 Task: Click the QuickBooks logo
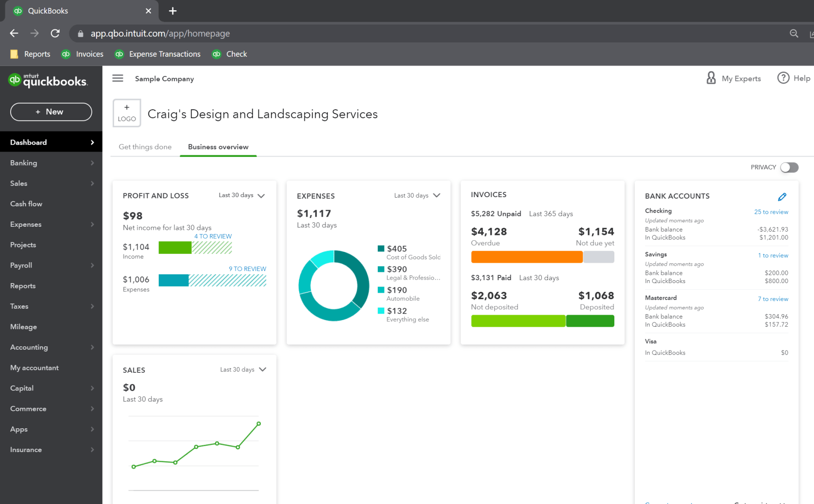pos(48,81)
